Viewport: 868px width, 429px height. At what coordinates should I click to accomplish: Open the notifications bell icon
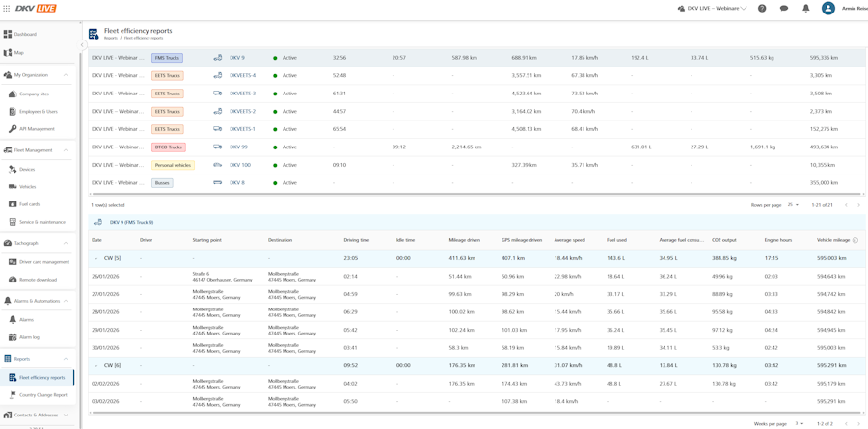tap(806, 9)
